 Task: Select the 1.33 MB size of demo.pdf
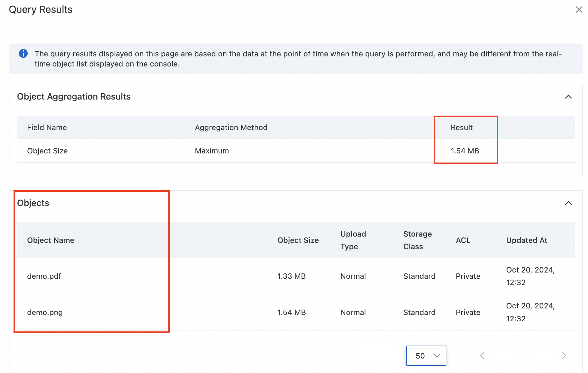click(291, 276)
